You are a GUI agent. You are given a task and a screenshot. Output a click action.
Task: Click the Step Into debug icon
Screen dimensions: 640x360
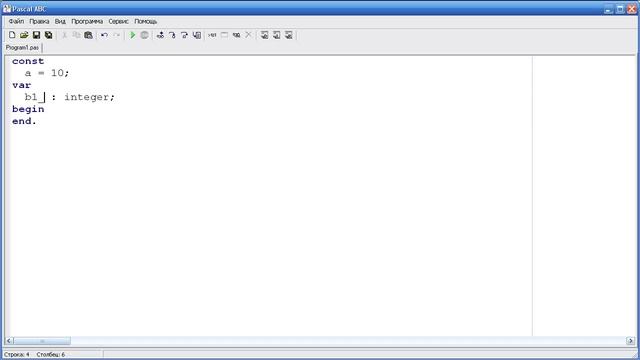[160, 35]
